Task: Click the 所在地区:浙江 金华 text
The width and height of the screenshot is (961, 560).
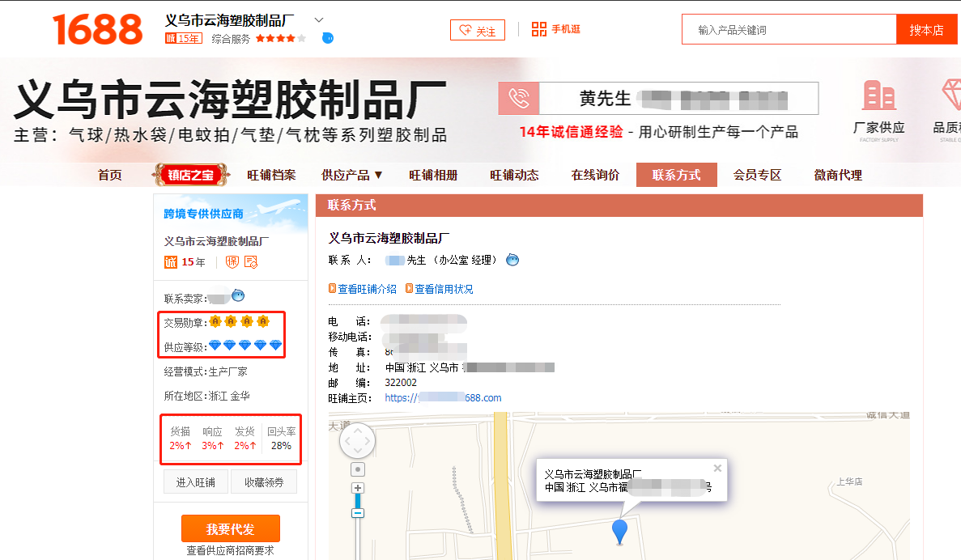Action: [x=206, y=396]
